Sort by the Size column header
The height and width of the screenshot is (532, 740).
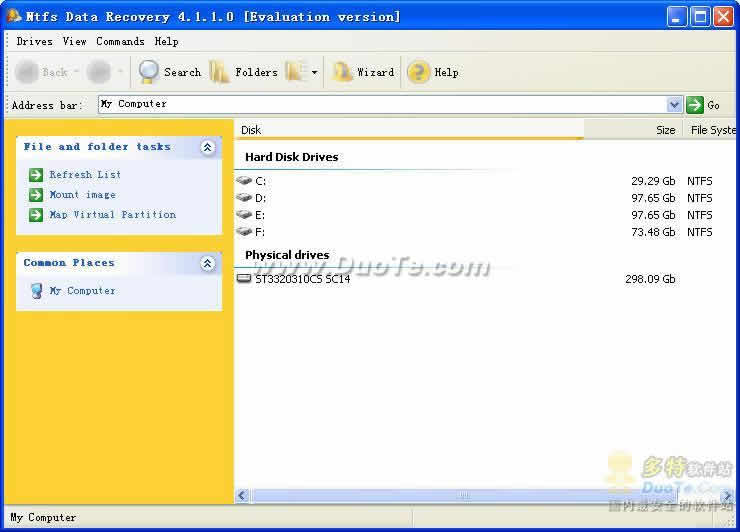pos(633,130)
